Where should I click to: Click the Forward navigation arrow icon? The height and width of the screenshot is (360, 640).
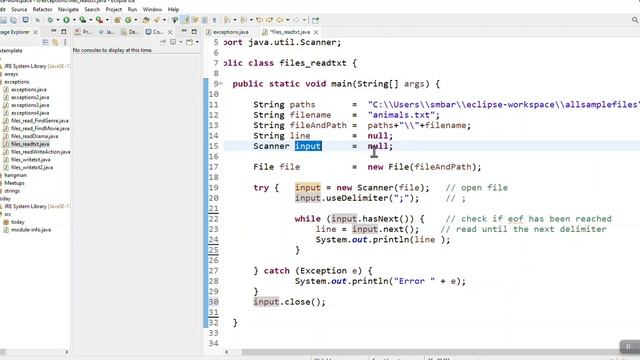tap(296, 20)
